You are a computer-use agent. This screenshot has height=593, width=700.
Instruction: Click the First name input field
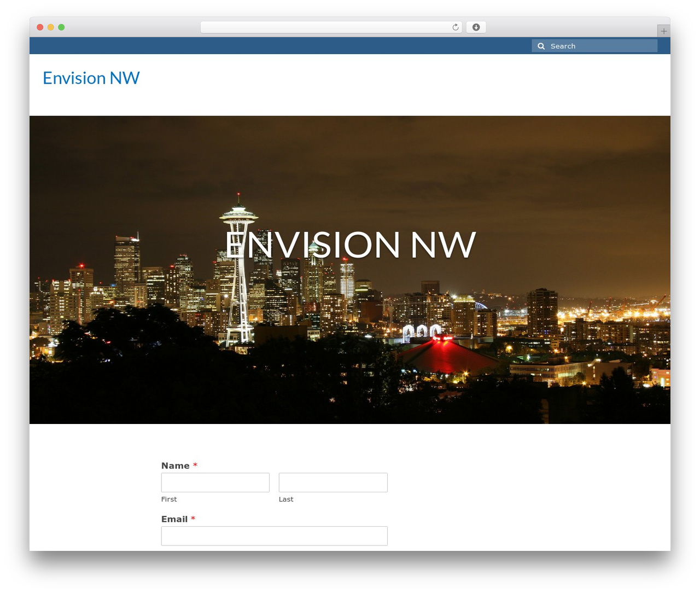click(215, 482)
